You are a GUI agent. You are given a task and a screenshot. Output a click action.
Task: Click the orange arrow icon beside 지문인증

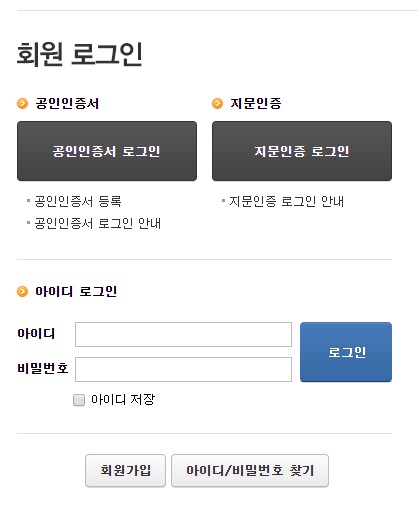(x=217, y=104)
